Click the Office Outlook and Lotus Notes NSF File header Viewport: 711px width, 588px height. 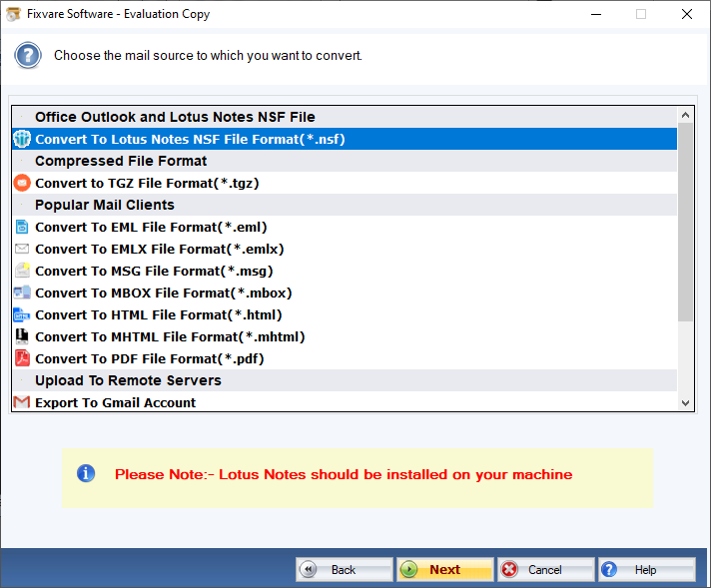click(345, 117)
